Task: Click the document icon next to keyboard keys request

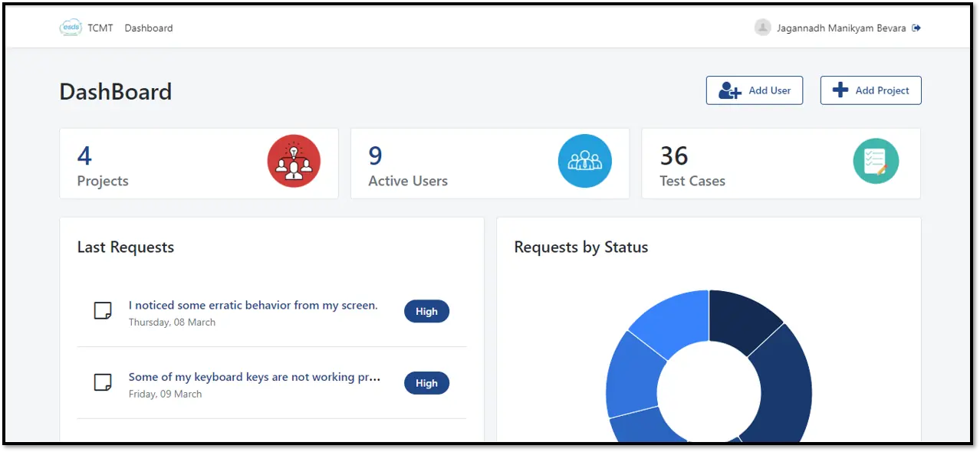Action: tap(103, 382)
